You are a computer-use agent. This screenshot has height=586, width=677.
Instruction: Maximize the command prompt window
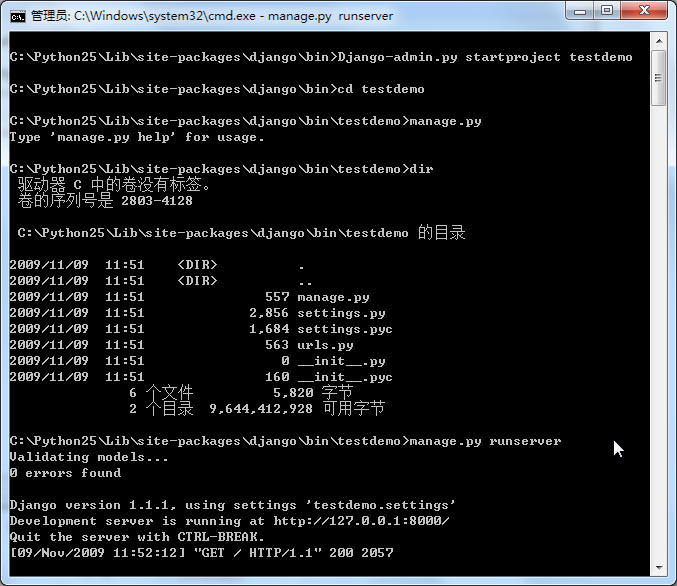[x=607, y=11]
